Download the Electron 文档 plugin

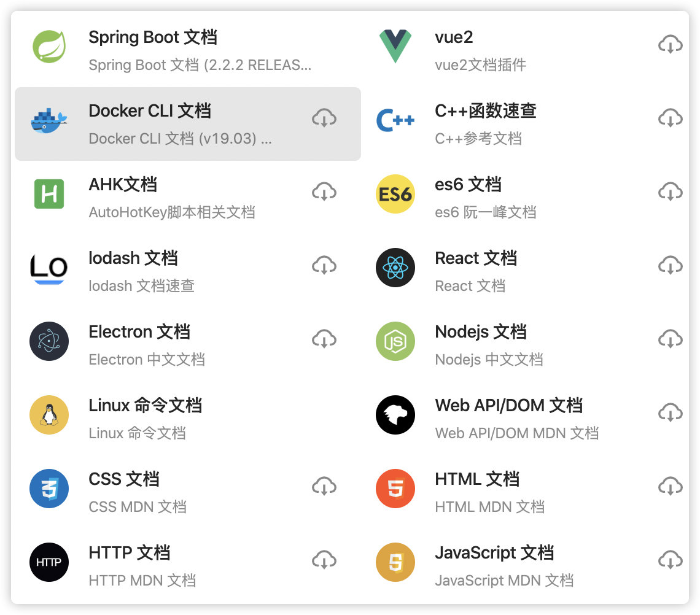(324, 339)
